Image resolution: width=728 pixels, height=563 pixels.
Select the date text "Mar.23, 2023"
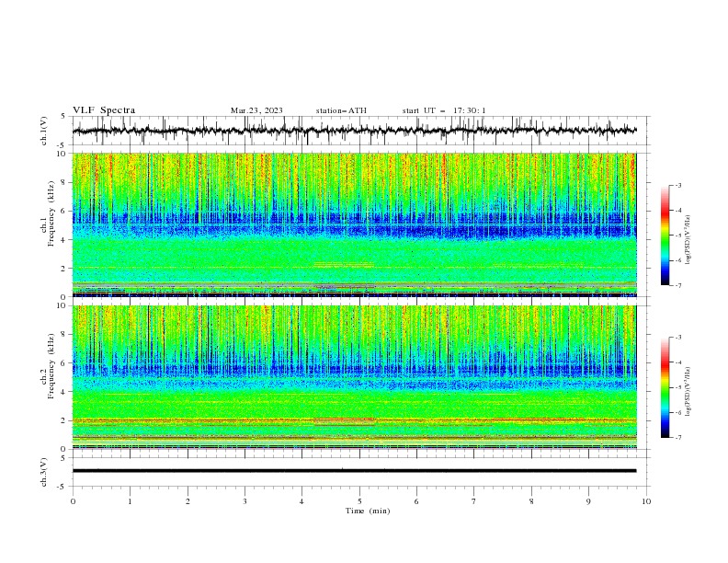256,110
